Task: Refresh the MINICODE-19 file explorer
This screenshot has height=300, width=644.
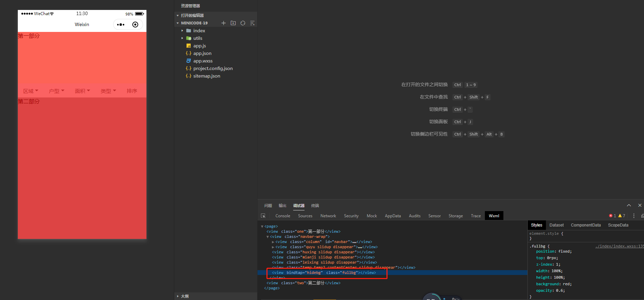Action: pos(243,23)
